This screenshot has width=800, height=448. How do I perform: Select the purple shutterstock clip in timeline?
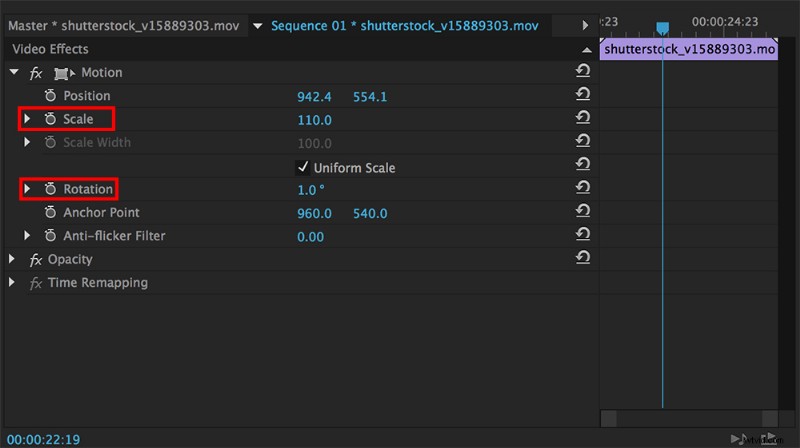tap(690, 49)
